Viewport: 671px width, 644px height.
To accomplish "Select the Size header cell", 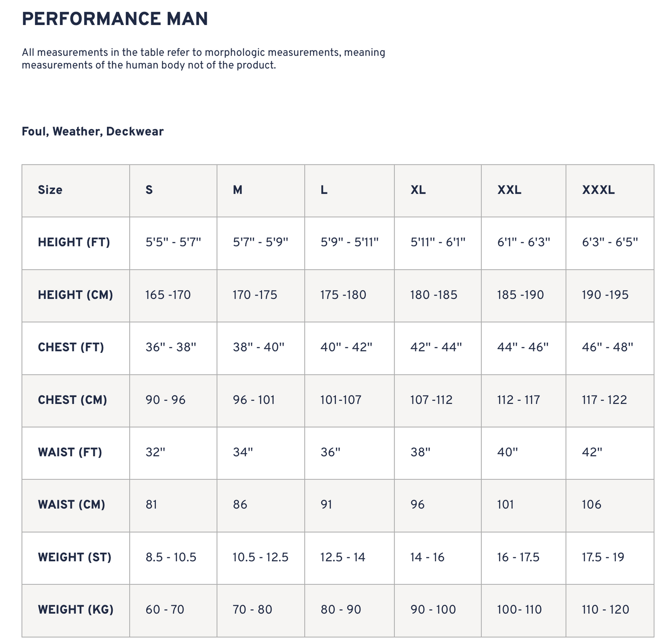I will coord(50,190).
